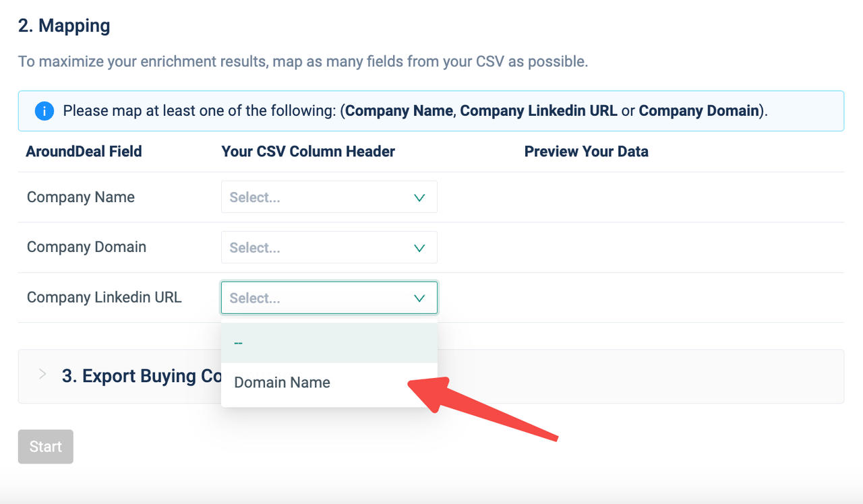Click the blue info icon in the notice
Screen dimensions: 863x504
coord(44,111)
